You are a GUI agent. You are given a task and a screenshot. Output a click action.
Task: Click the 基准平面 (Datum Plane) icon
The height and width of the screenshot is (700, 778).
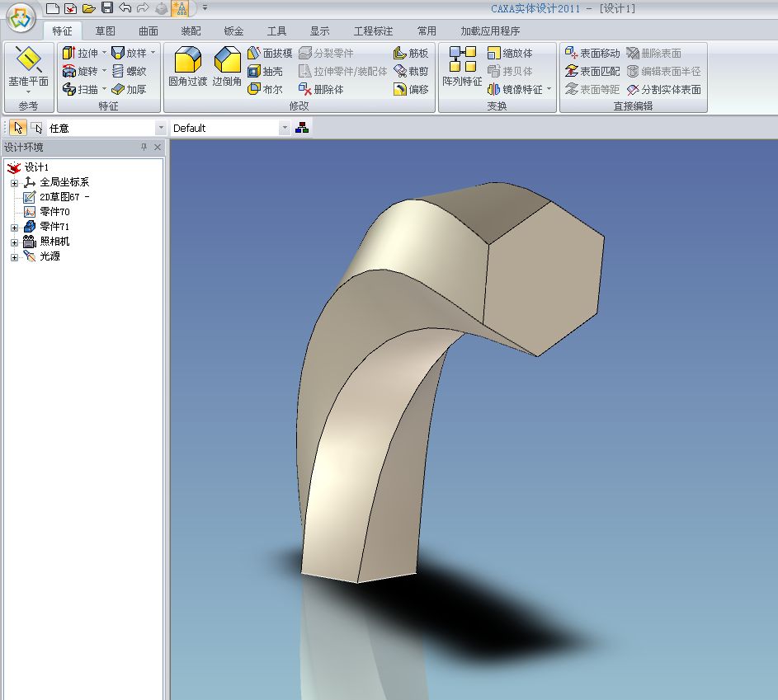tap(29, 60)
